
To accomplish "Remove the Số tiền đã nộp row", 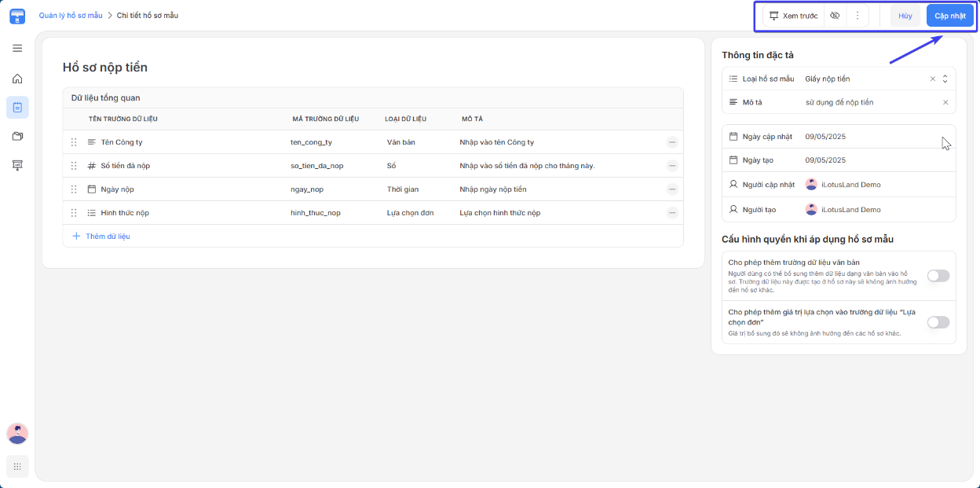I will coord(672,166).
